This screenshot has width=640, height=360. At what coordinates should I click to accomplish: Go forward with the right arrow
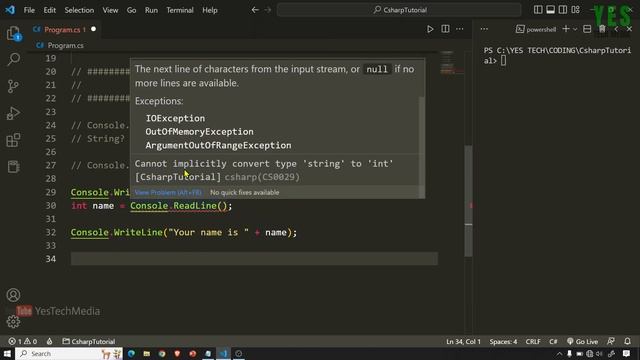click(268, 10)
